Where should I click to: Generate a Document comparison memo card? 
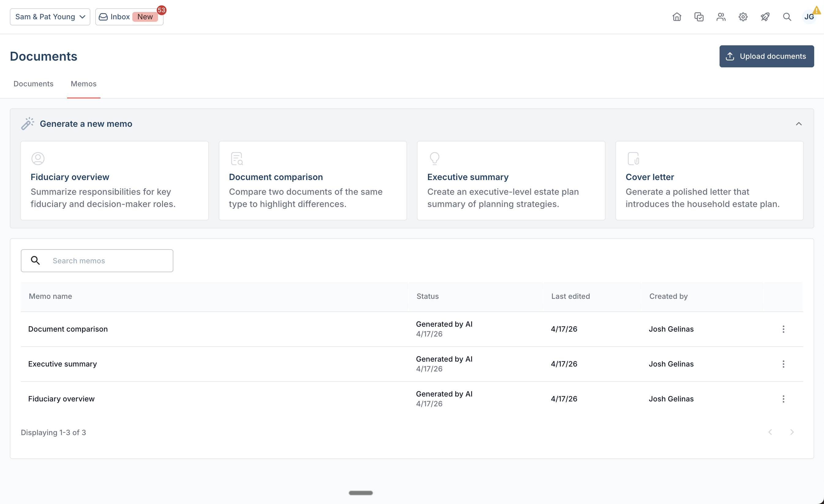coord(313,180)
